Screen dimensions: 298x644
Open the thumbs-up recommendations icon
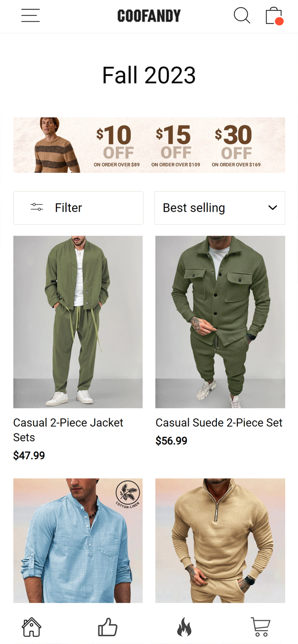[x=107, y=627]
